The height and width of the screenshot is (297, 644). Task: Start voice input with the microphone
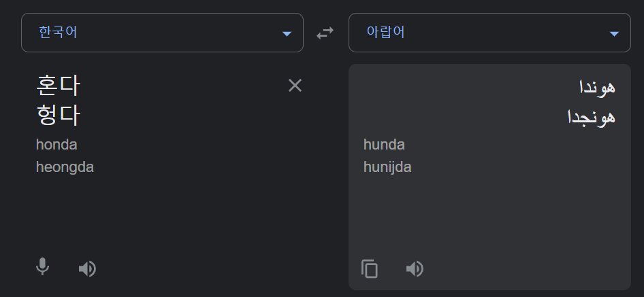pos(42,268)
